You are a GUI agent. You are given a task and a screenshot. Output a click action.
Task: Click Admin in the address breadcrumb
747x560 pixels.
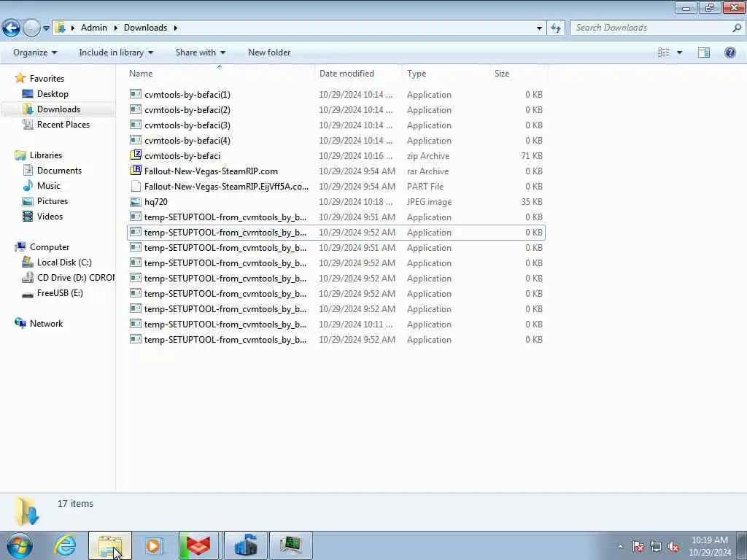(x=94, y=28)
